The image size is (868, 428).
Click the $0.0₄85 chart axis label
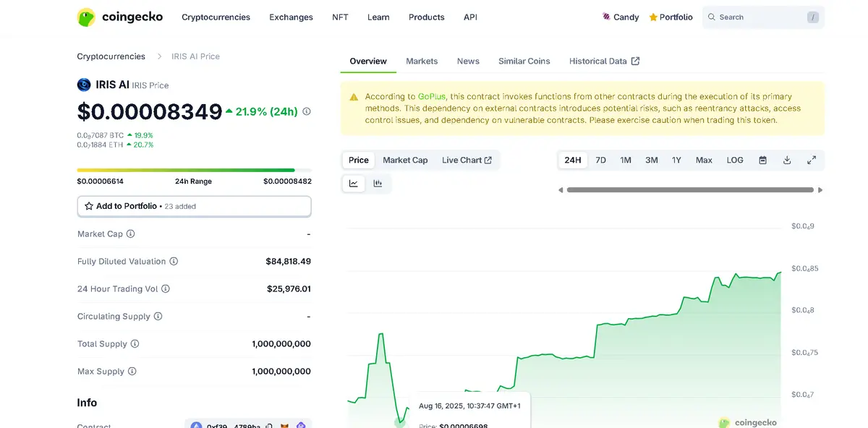(x=805, y=268)
